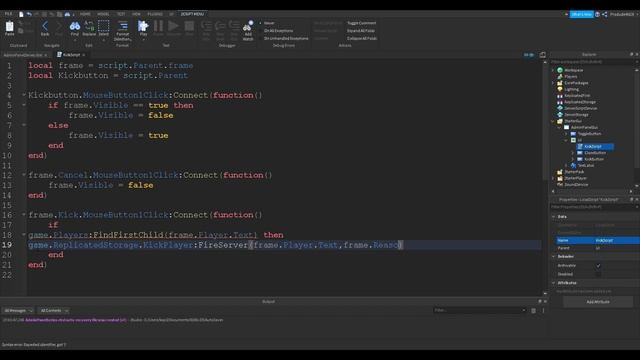Viewport: 640px width, 360px height.
Task: Click the script editor fullscreen icon
Action: click(542, 55)
